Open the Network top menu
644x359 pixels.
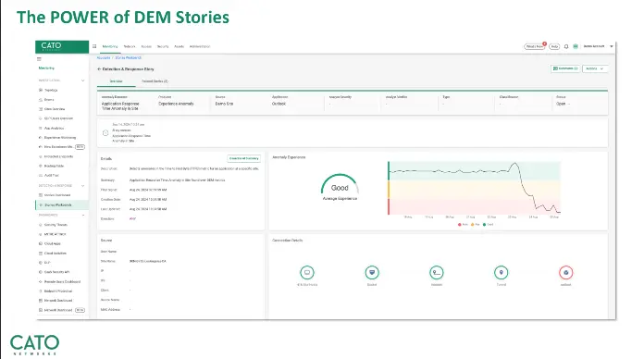[x=130, y=46]
